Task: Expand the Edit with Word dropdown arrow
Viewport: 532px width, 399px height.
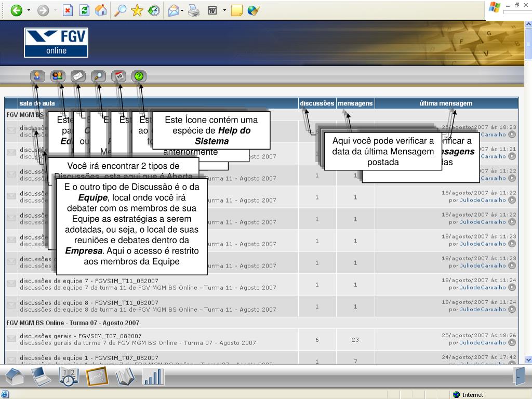Action: click(x=224, y=10)
